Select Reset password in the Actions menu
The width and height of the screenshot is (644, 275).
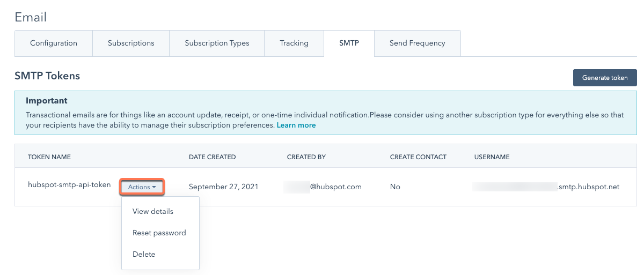point(160,233)
